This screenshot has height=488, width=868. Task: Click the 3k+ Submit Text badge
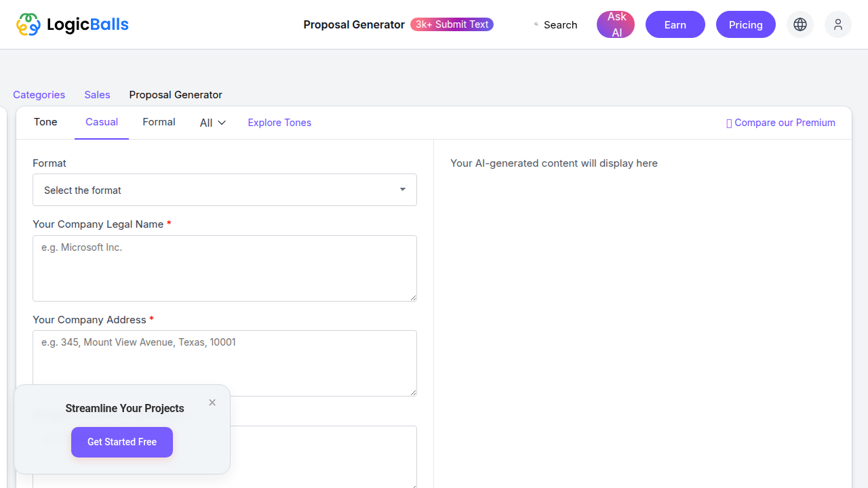(452, 24)
